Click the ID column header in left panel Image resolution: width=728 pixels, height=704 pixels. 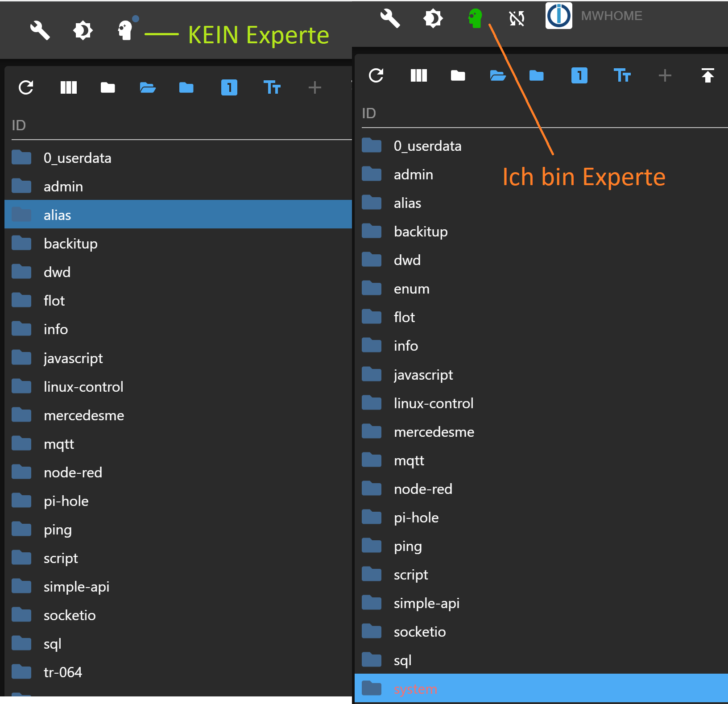click(19, 125)
